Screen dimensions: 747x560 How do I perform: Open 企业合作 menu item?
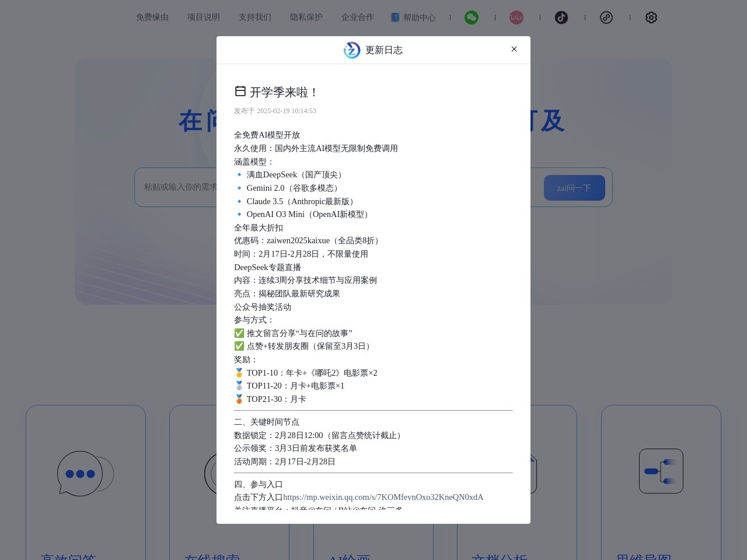tap(358, 17)
